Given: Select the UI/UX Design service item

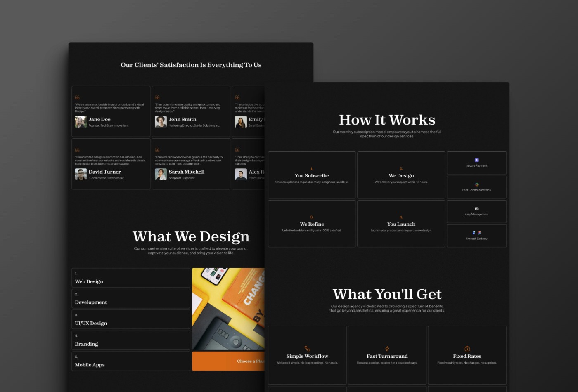Looking at the screenshot, I should tap(131, 319).
